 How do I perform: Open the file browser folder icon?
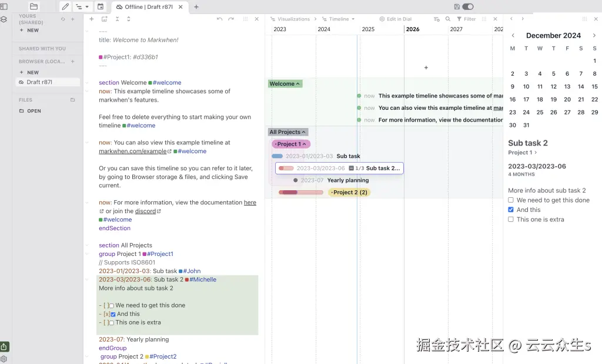coord(34,6)
